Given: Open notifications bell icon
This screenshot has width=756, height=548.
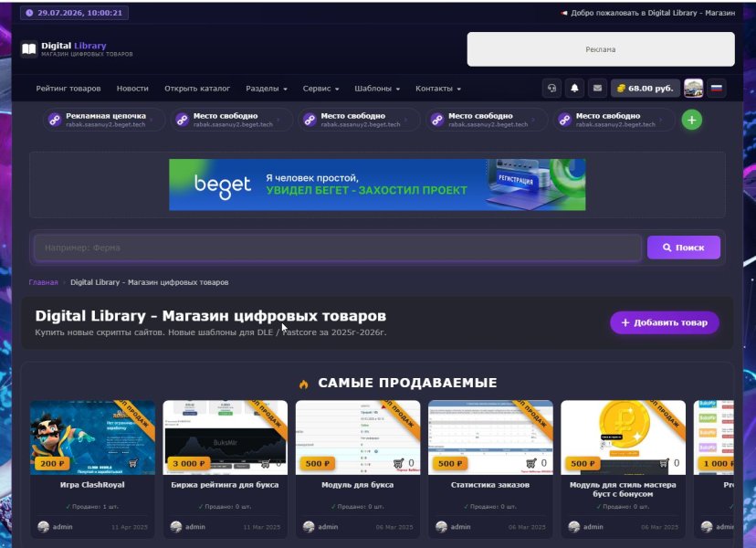Looking at the screenshot, I should point(574,89).
